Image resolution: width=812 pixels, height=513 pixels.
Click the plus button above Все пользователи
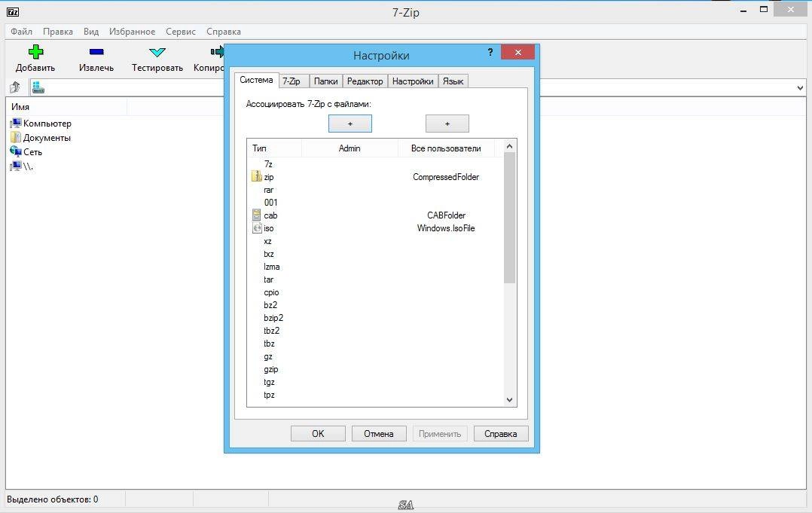click(447, 124)
